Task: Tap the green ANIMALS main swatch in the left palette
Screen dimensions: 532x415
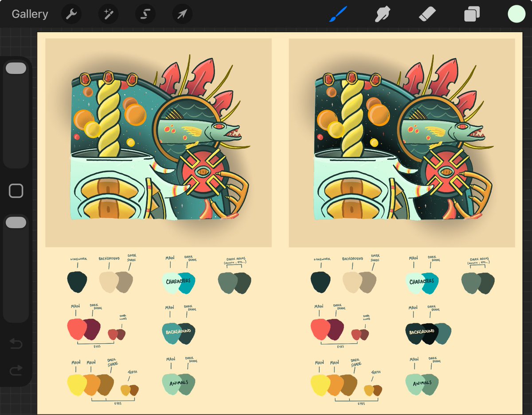Action: pos(171,383)
